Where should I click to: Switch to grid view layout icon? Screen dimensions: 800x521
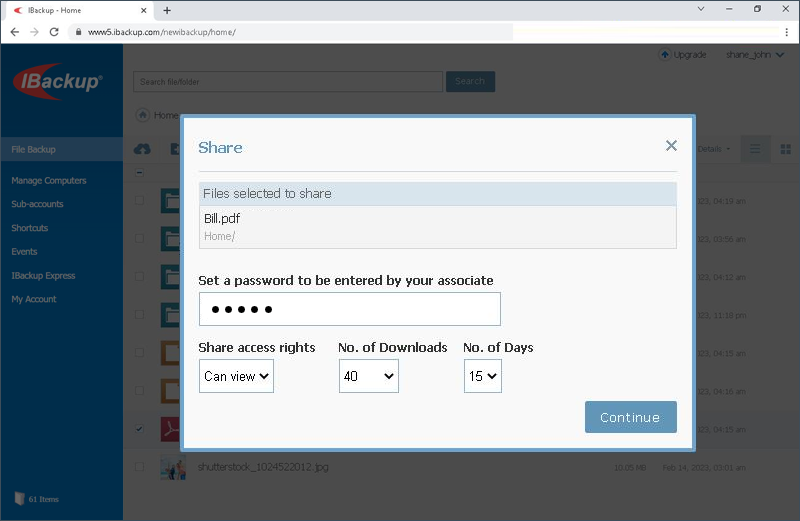coord(785,149)
